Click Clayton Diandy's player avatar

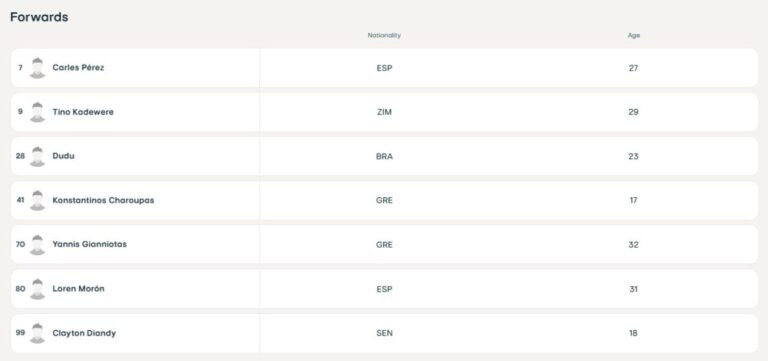(x=37, y=333)
